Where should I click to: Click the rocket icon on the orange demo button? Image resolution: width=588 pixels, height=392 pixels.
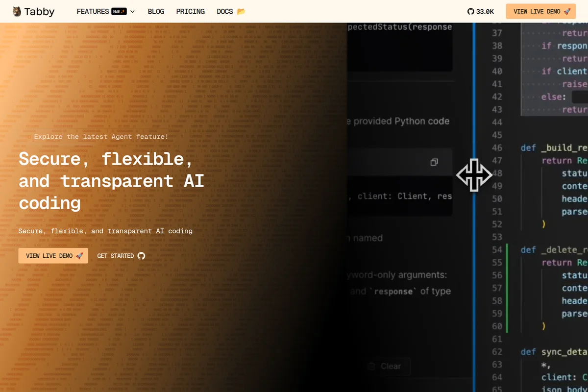(x=567, y=11)
